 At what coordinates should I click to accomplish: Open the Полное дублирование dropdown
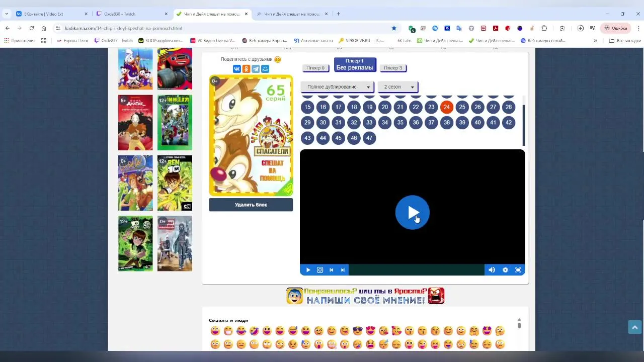coord(338,87)
